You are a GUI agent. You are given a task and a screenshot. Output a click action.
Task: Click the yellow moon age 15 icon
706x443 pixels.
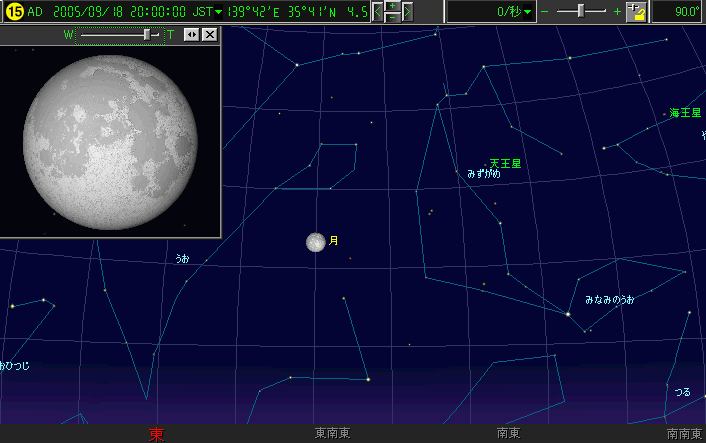tap(14, 12)
